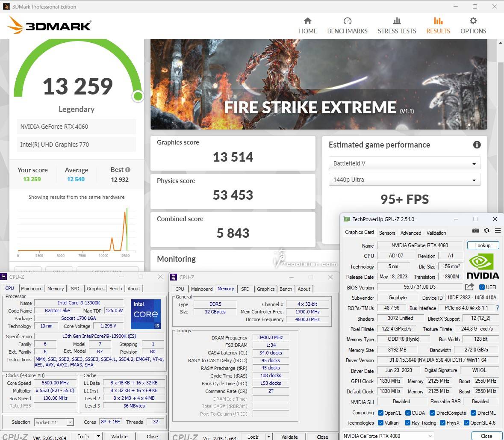This screenshot has height=440, width=504.
Task: Click Validate in the left CPU-Z window
Action: 119,437
